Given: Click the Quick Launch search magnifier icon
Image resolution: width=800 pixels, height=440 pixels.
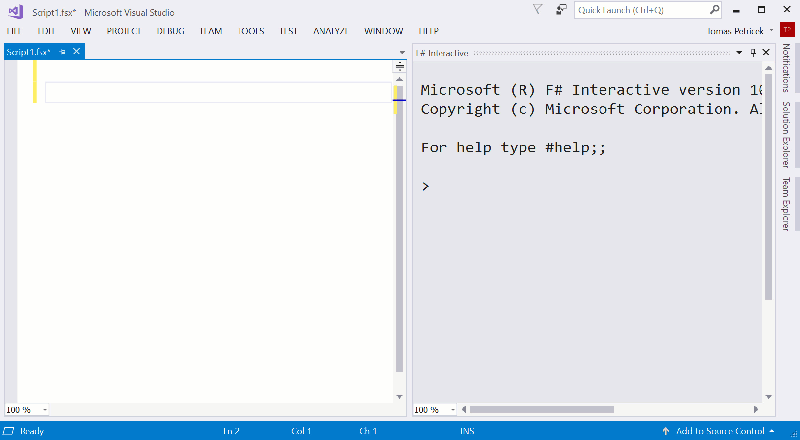Looking at the screenshot, I should tap(715, 10).
